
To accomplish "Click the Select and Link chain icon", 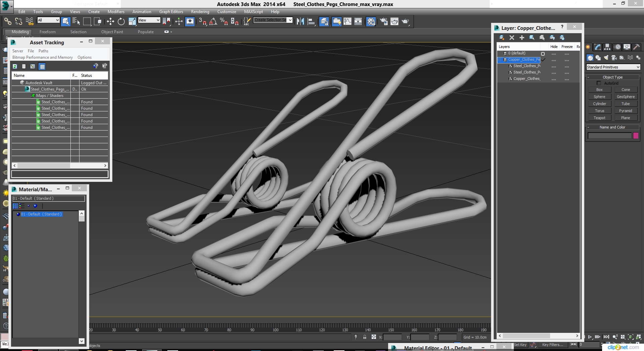I will click(x=7, y=21).
